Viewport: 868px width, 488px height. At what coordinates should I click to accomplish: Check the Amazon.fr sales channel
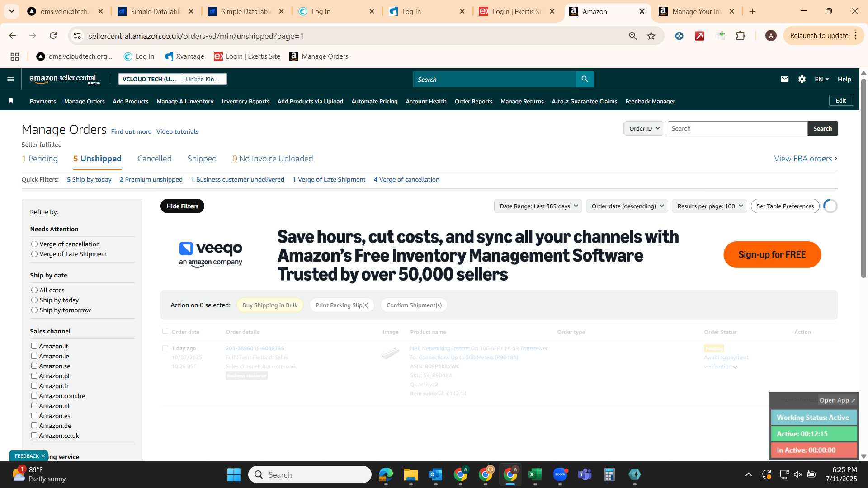coord(34,385)
